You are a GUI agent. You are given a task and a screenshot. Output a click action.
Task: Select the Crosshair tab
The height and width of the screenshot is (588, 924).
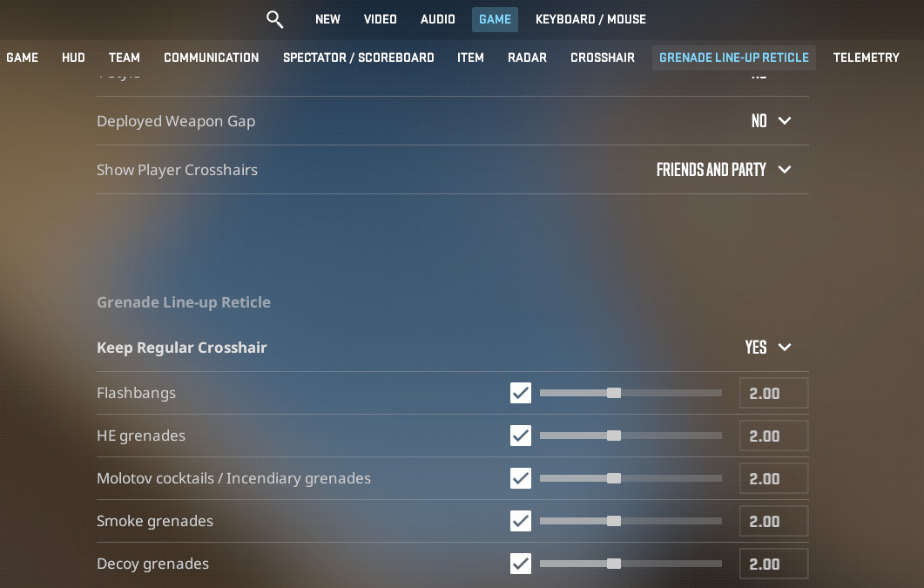tap(603, 57)
